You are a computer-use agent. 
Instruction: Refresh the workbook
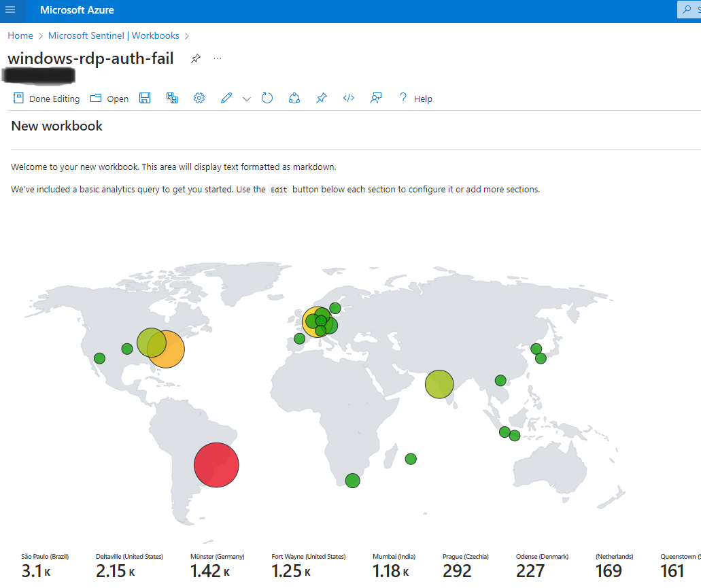coord(267,99)
